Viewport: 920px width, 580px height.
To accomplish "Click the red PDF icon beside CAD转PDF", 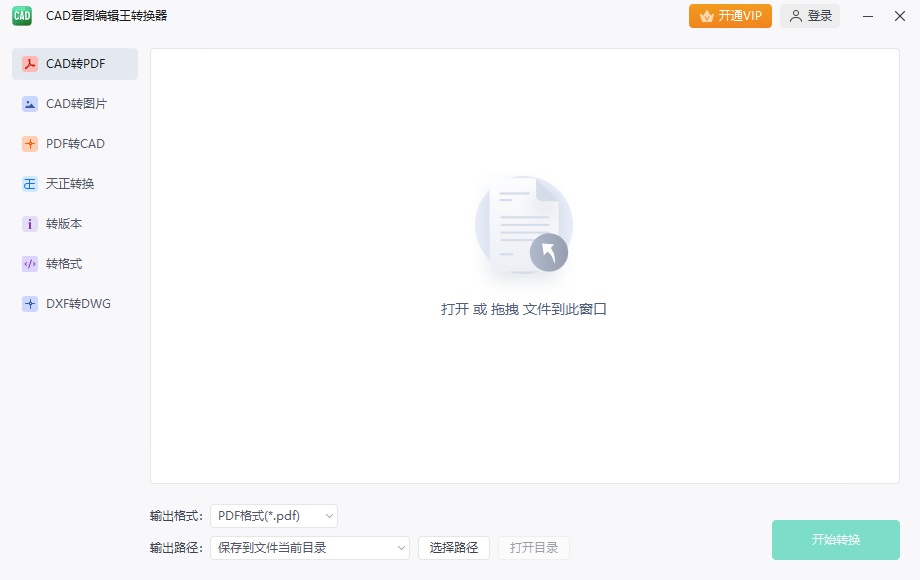I will coord(30,64).
